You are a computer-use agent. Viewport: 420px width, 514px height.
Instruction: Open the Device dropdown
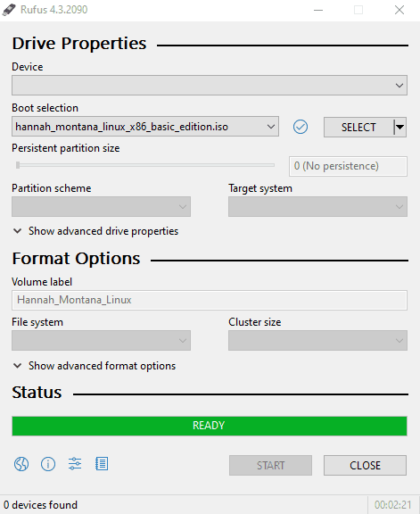(210, 86)
